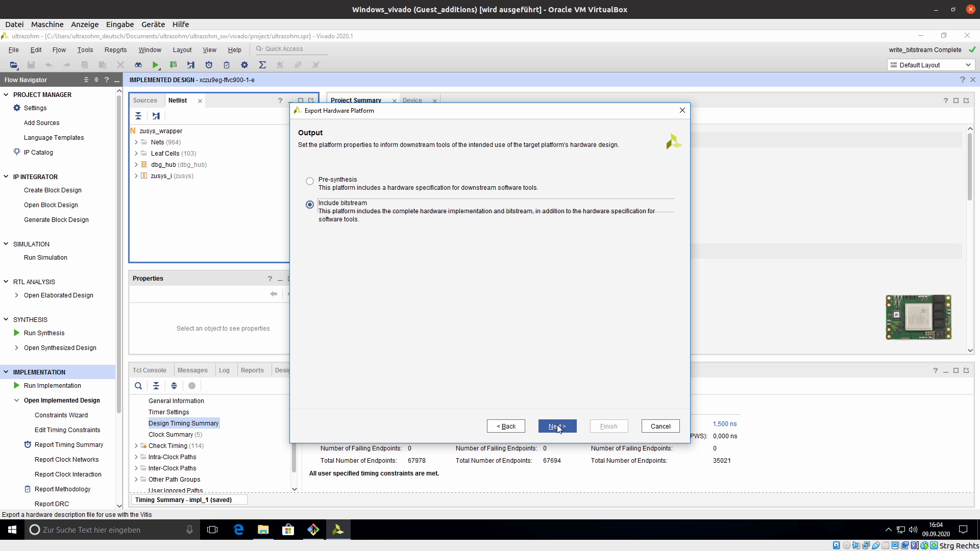Viewport: 980px width, 551px height.
Task: Click the Open Project toolbar icon
Action: coord(14,65)
